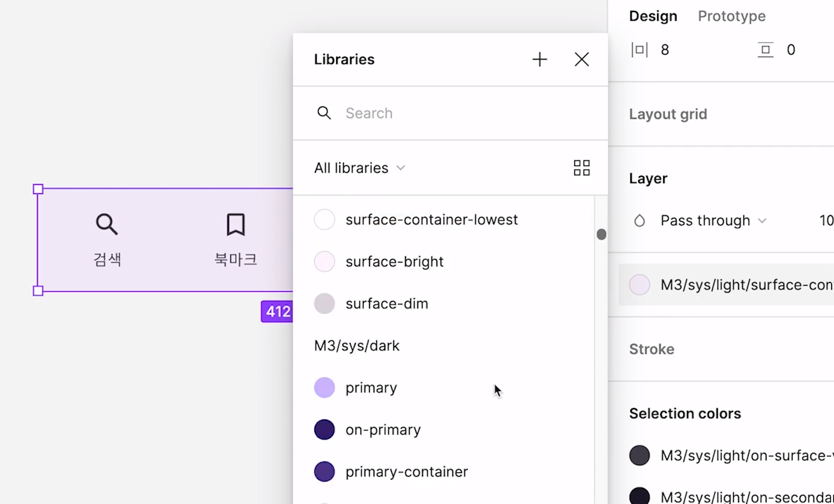Edit the padding value 0
Viewport: 834px width, 504px height.
[x=791, y=50]
